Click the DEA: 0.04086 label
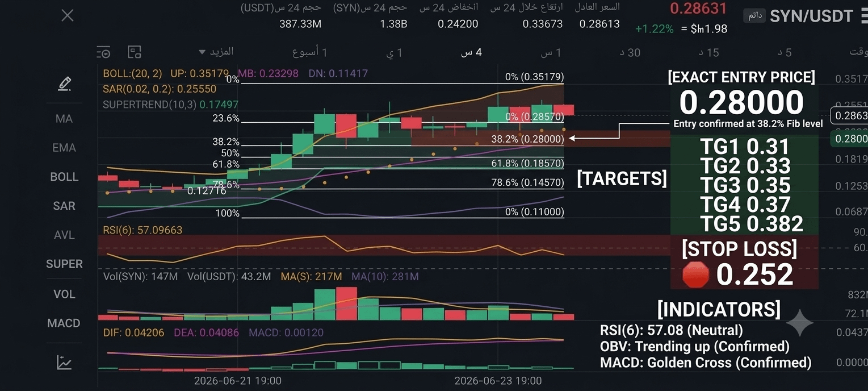Image resolution: width=868 pixels, height=391 pixels. pyautogui.click(x=206, y=332)
